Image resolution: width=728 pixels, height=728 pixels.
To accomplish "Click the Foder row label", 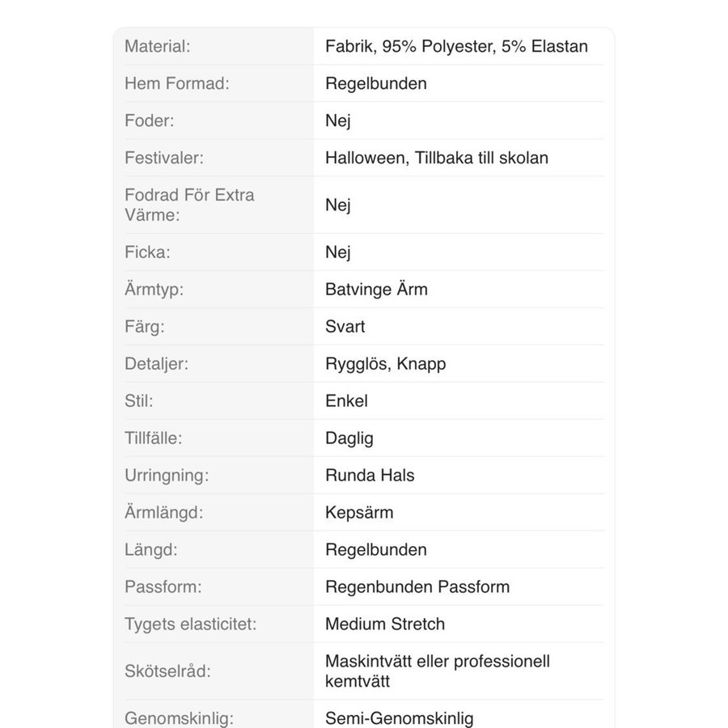I will tap(150, 121).
